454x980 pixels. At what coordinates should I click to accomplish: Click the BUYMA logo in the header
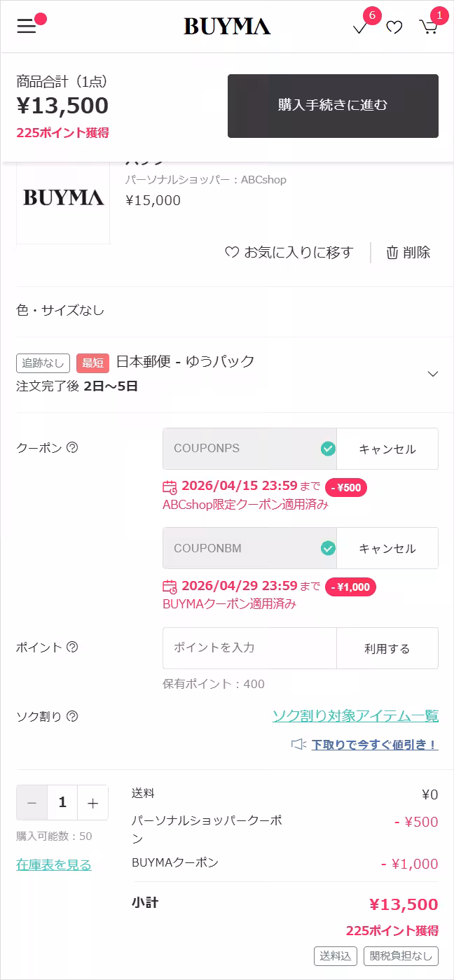pos(227,27)
